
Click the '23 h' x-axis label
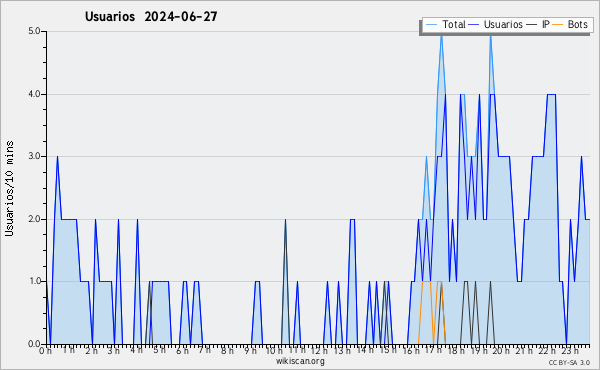(570, 351)
